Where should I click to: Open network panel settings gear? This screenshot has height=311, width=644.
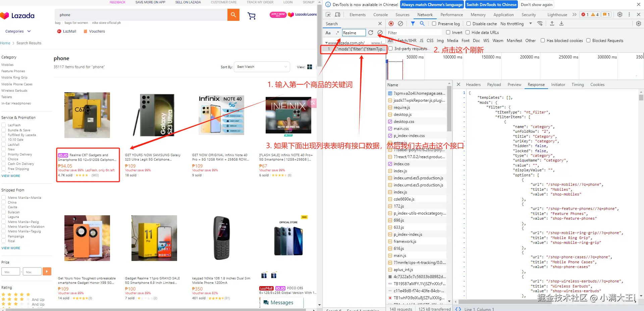coord(639,24)
